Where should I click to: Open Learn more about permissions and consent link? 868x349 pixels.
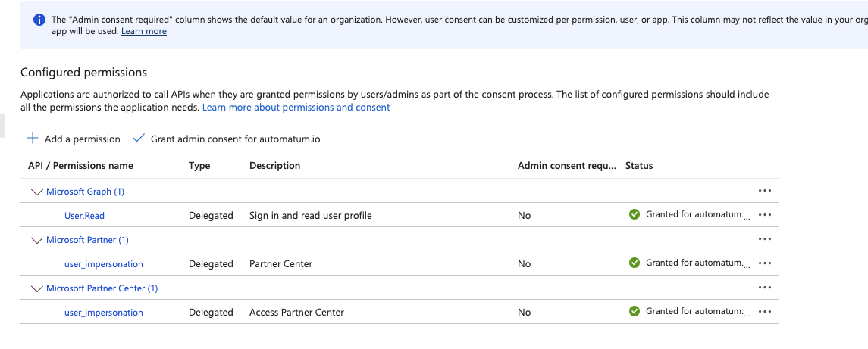[x=296, y=108]
